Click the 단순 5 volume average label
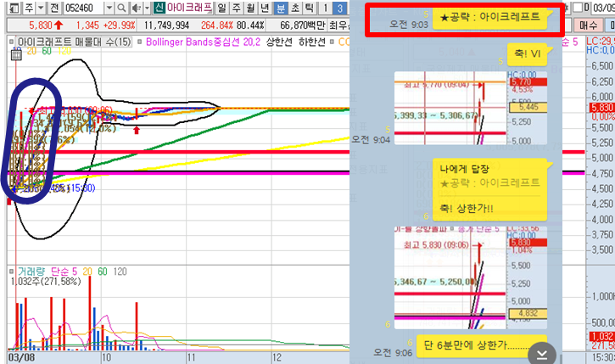Viewport: 615px width, 364px height. pos(64,271)
